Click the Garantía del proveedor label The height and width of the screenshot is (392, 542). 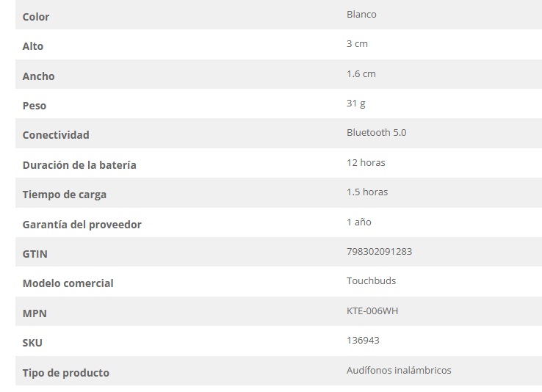[x=82, y=225]
